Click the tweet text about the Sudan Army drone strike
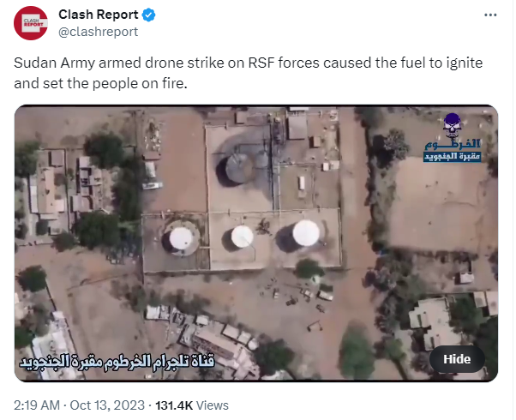Image resolution: width=516 pixels, height=420 pixels. [x=248, y=73]
